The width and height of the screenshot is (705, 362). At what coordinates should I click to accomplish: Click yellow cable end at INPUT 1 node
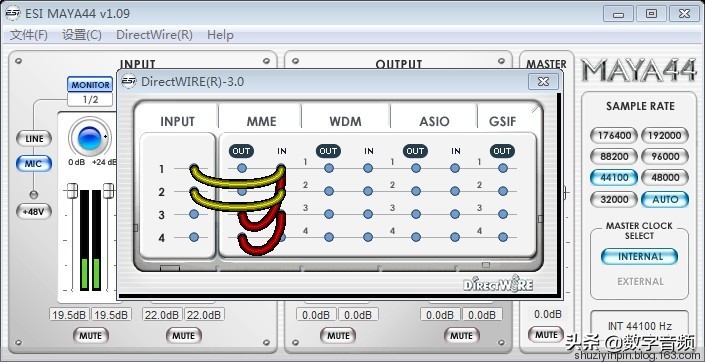[194, 170]
